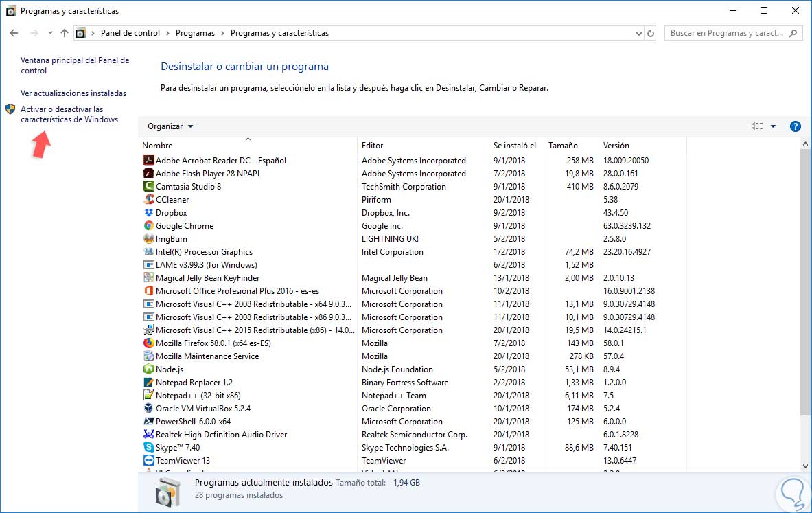Open Ver actualizaciones instaladas link
Viewport: 812px width, 513px height.
click(x=73, y=93)
